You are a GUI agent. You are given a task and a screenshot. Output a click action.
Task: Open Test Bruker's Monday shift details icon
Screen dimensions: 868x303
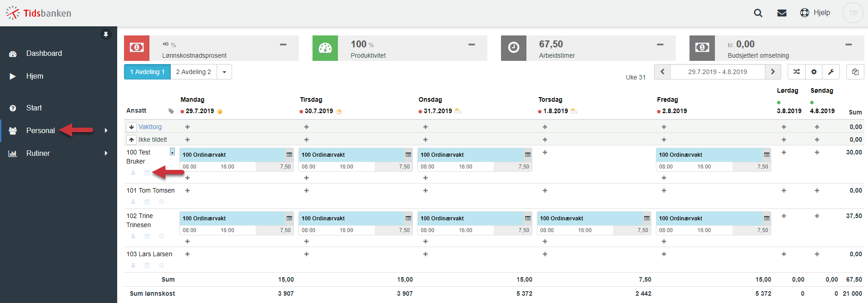289,155
